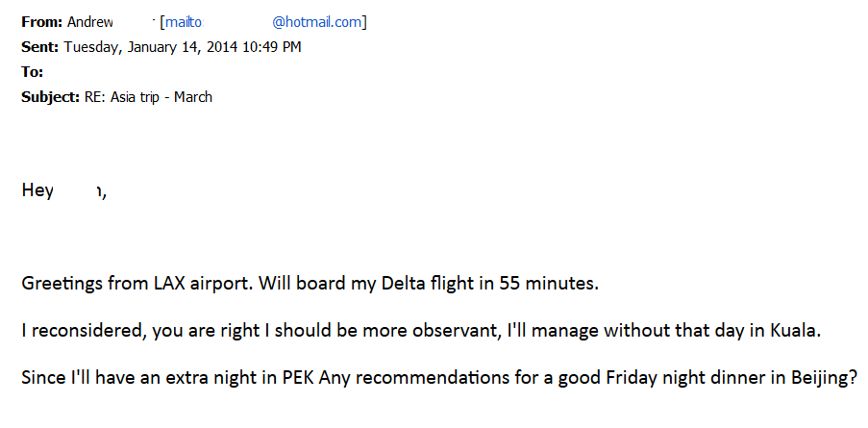Open the mailto hotmail.com email link
Image resolution: width=868 pixels, height=428 pixels.
point(264,23)
